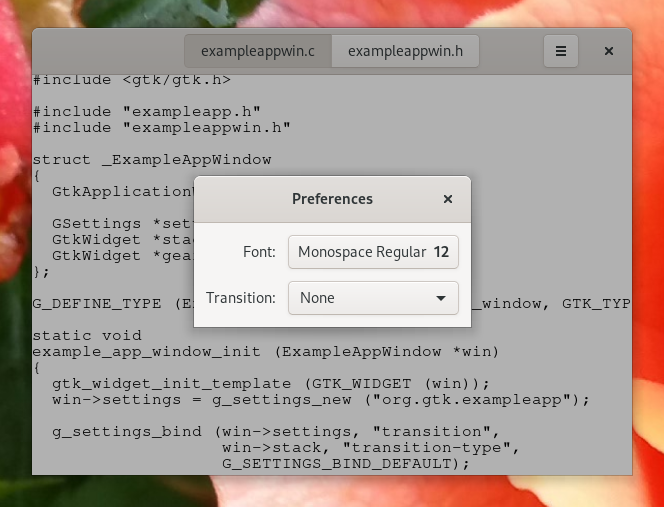The height and width of the screenshot is (507, 664).
Task: Click the "static void" line
Action: click(x=87, y=336)
